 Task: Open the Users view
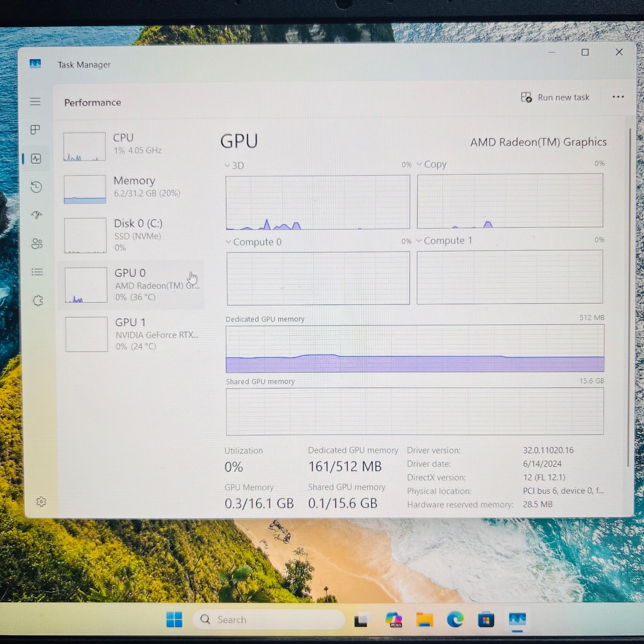pos(36,244)
